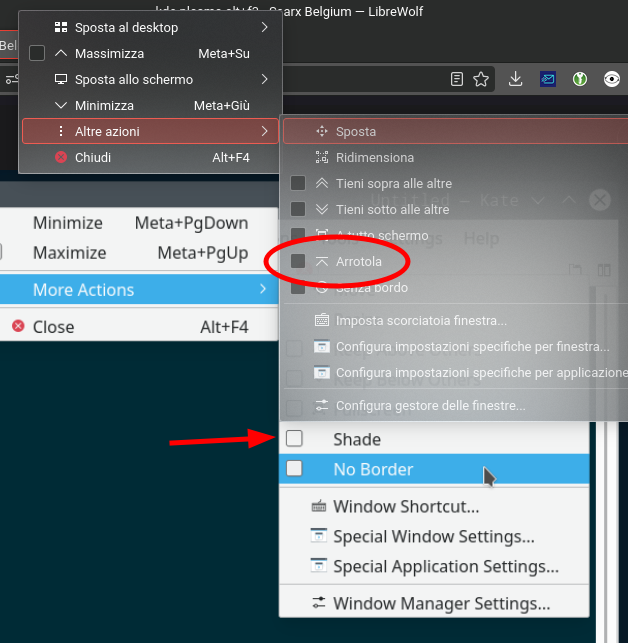Click the Window Shortcut keyboard icon

(319, 507)
